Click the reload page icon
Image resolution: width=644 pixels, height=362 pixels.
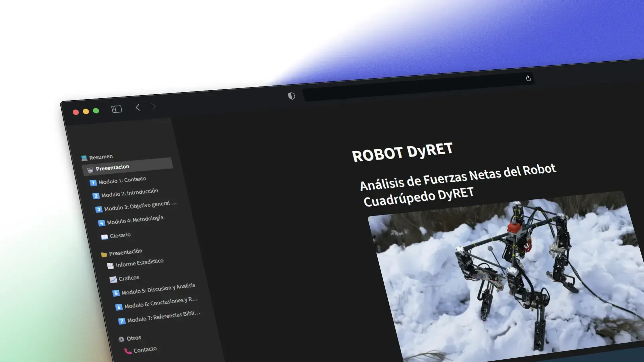click(529, 79)
